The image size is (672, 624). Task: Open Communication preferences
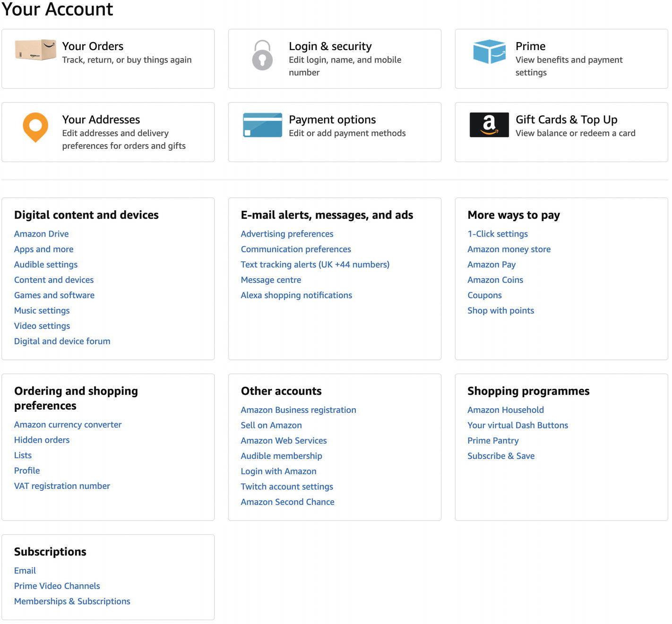[x=296, y=249]
